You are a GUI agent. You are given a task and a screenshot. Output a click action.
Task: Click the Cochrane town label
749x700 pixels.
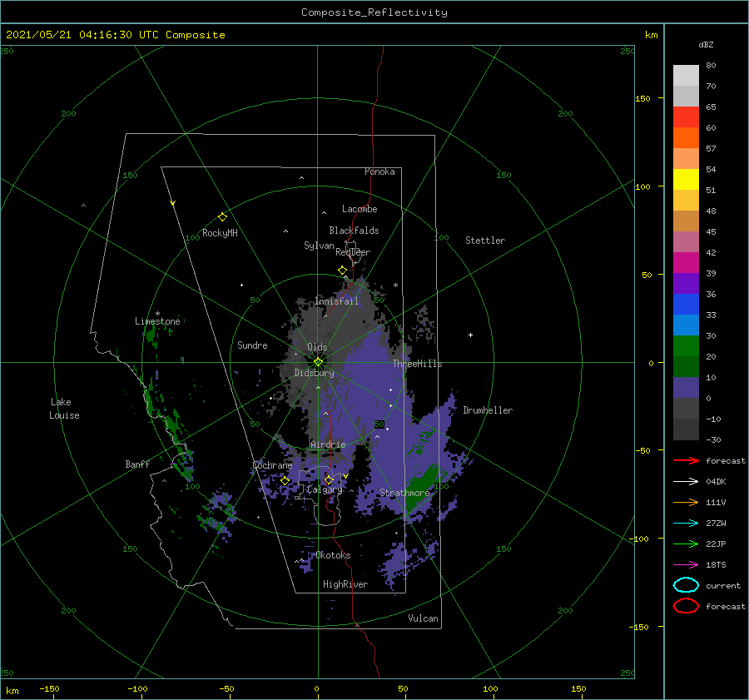click(x=272, y=465)
